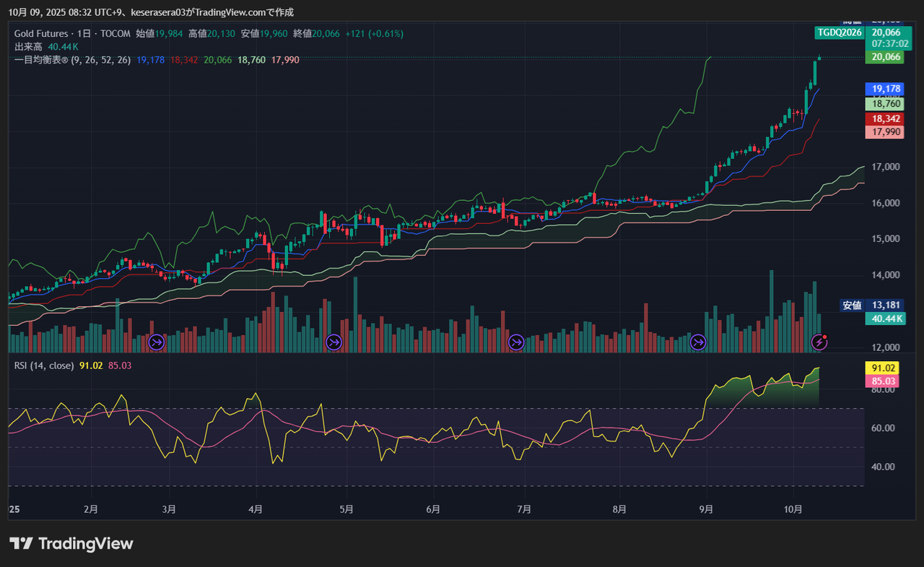Click 40.00 on the RSI scale
The height and width of the screenshot is (567, 924).
[884, 467]
